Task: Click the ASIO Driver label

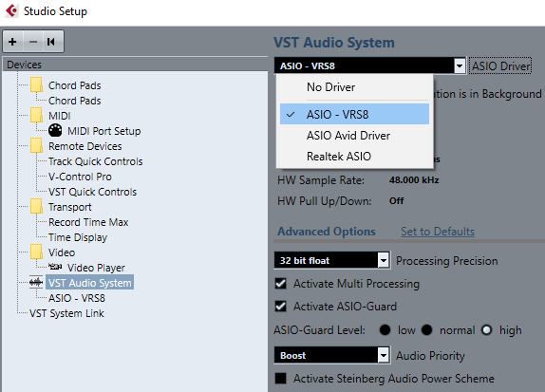Action: [500, 66]
